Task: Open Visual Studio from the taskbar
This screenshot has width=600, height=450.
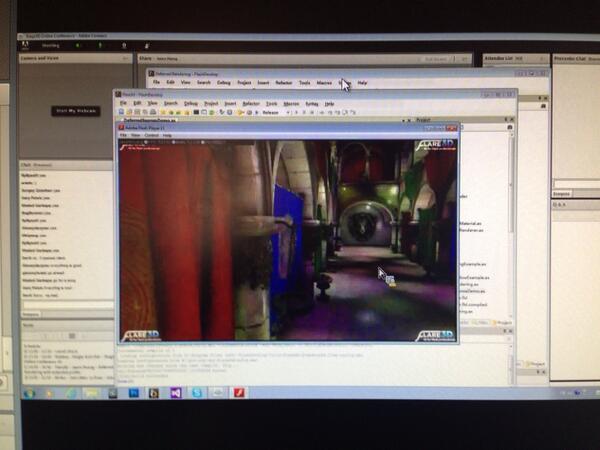Action: [176, 393]
